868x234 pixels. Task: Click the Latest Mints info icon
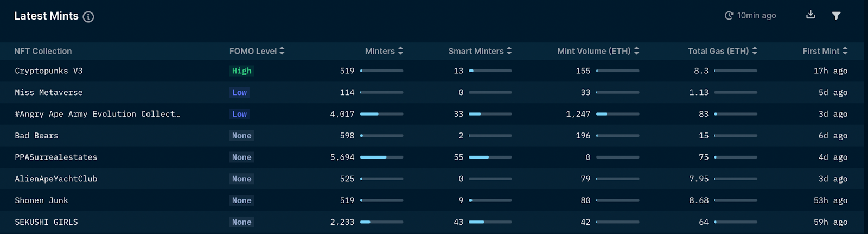click(88, 17)
